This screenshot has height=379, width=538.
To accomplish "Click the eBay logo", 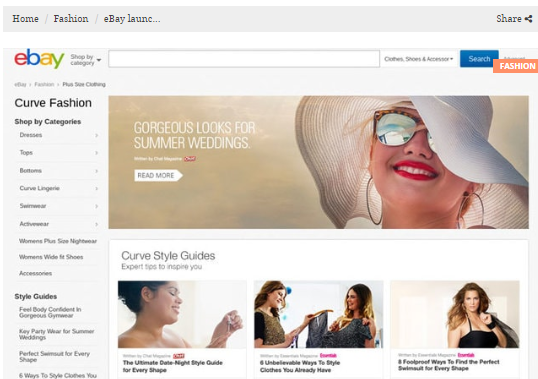I will 39,59.
